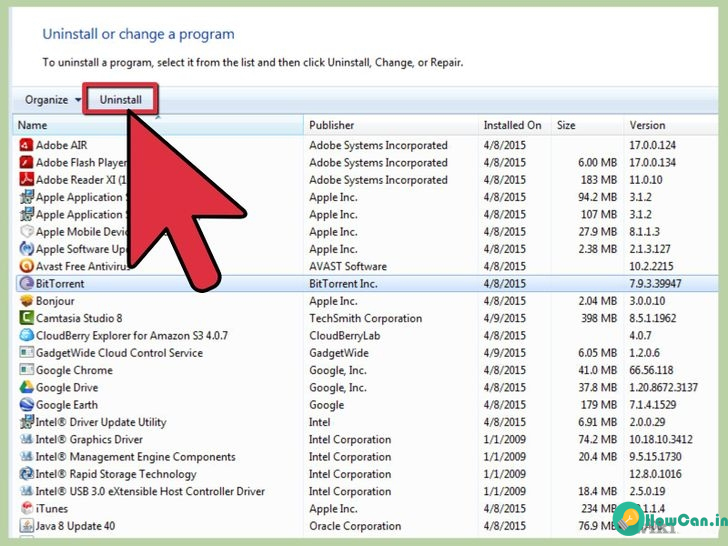
Task: Click the Adobe Reader XI icon
Action: click(26, 180)
